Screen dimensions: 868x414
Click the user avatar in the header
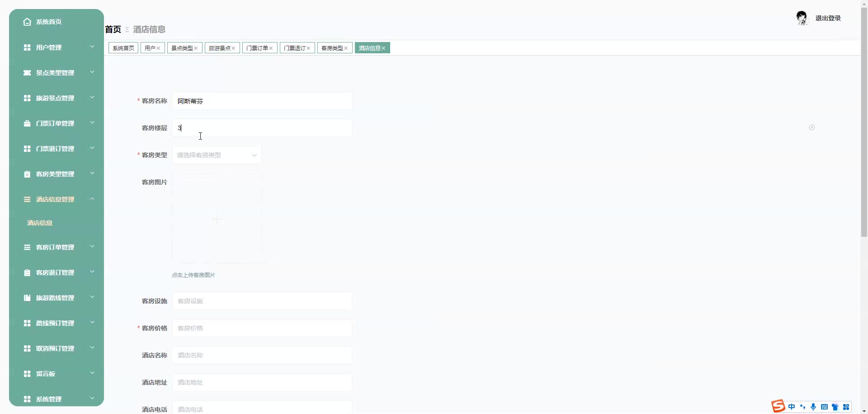pos(802,18)
